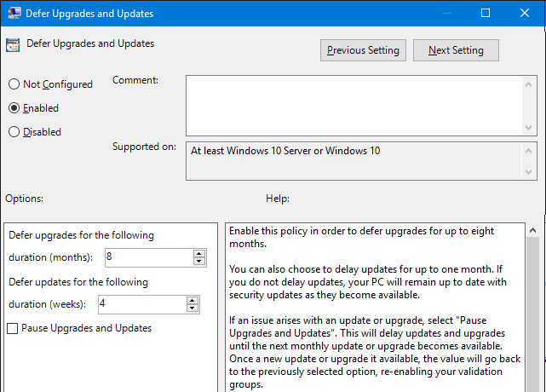This screenshot has height=392, width=546.
Task: Select the Not Configured radio button
Action: tap(14, 84)
